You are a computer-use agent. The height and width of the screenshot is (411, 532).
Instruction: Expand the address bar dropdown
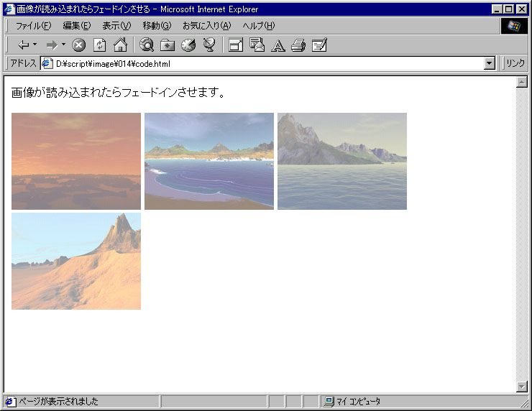click(490, 63)
